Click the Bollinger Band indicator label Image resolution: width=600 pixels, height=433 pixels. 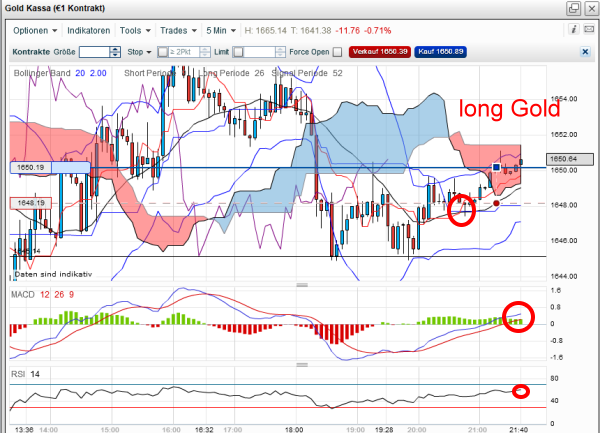point(42,73)
